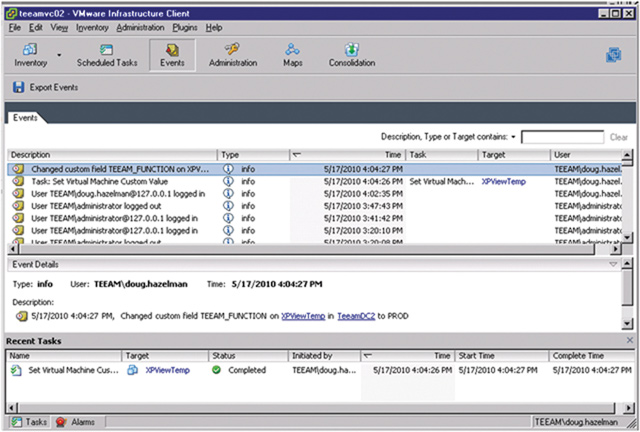Sort events by Type column header
Screen dimensions: 640x432
click(253, 155)
